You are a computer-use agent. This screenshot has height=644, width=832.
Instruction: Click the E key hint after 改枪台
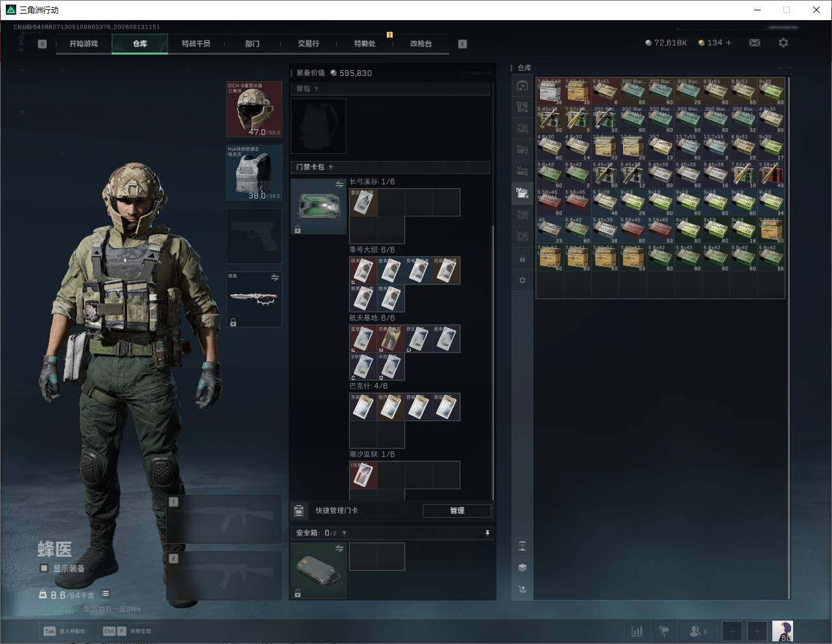pyautogui.click(x=462, y=44)
